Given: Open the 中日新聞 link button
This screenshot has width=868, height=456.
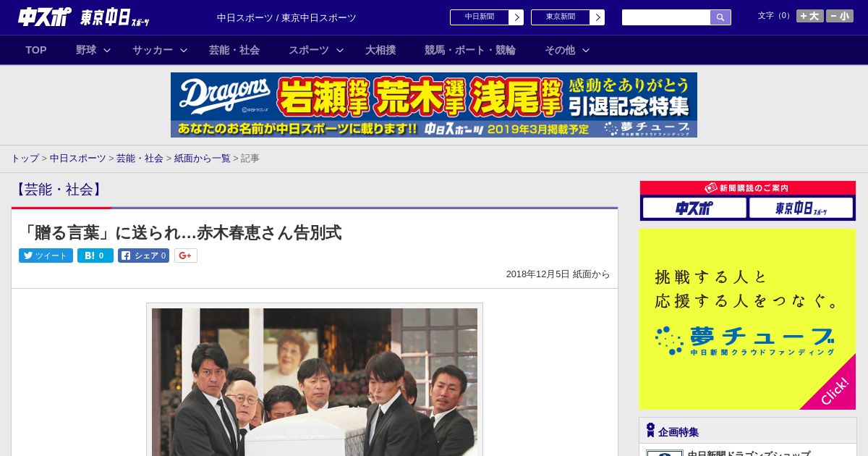Looking at the screenshot, I should coord(480,17).
